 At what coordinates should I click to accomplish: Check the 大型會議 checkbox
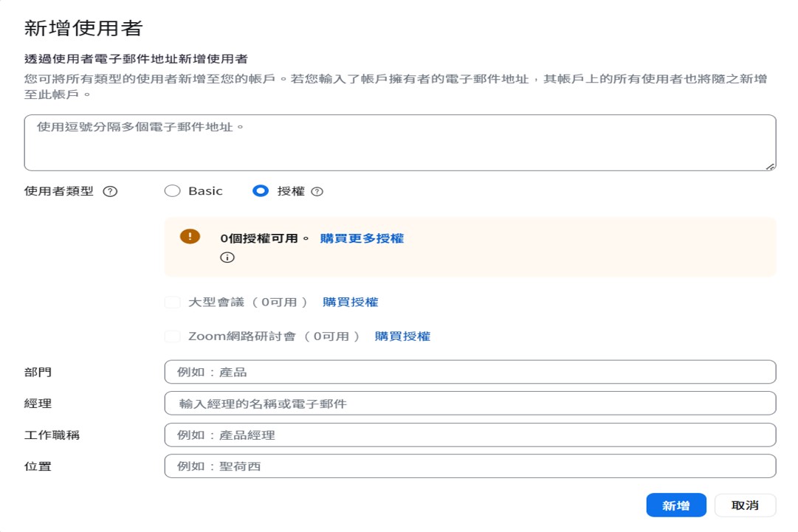click(172, 302)
